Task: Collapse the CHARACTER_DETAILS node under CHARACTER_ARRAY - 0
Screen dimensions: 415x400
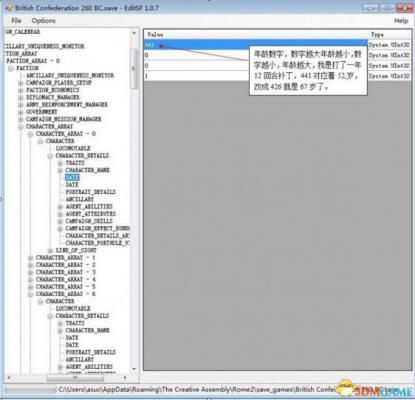Action: click(x=50, y=156)
